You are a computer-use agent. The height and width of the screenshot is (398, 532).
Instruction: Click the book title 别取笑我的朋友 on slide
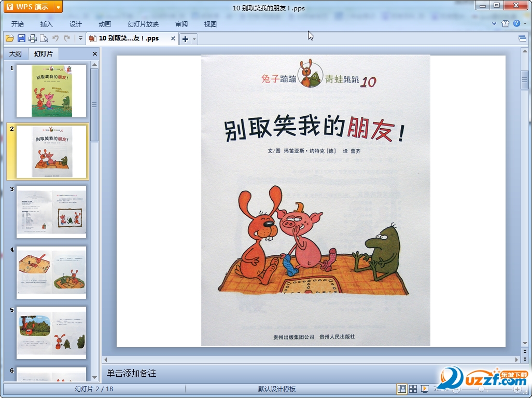(314, 128)
